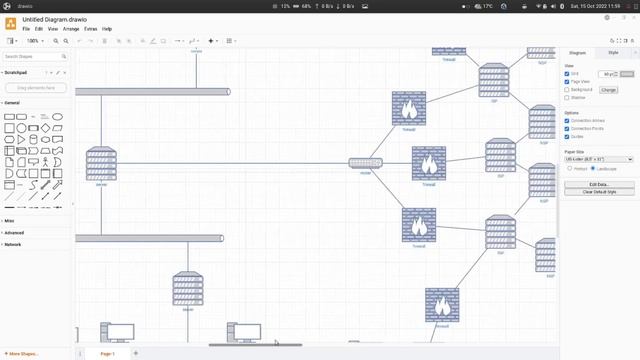Image resolution: width=640 pixels, height=360 pixels.
Task: Toggle the Guides checkbox
Action: pyautogui.click(x=567, y=137)
